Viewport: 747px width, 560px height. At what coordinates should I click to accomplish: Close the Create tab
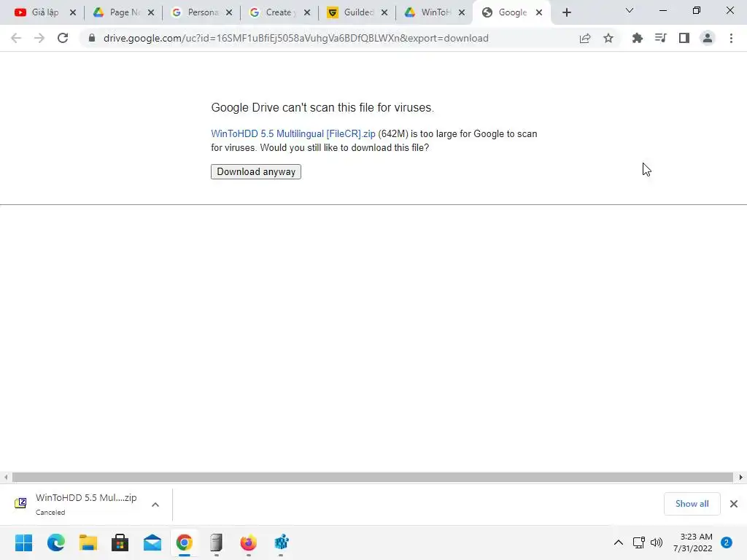pyautogui.click(x=307, y=13)
